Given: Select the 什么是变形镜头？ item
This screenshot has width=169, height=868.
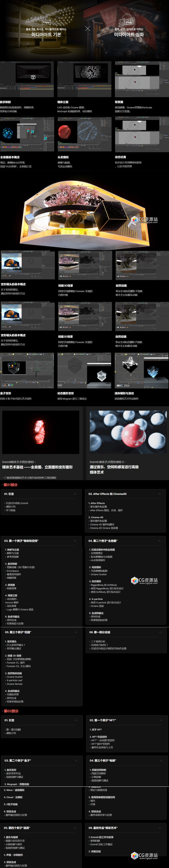Looking at the screenshot, I should [x=16, y=645].
